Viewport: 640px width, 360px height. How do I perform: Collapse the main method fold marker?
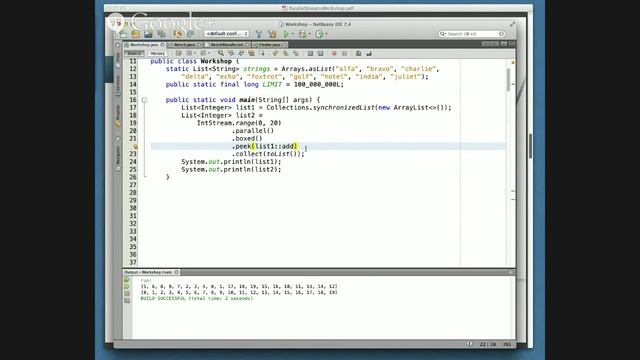(x=144, y=100)
